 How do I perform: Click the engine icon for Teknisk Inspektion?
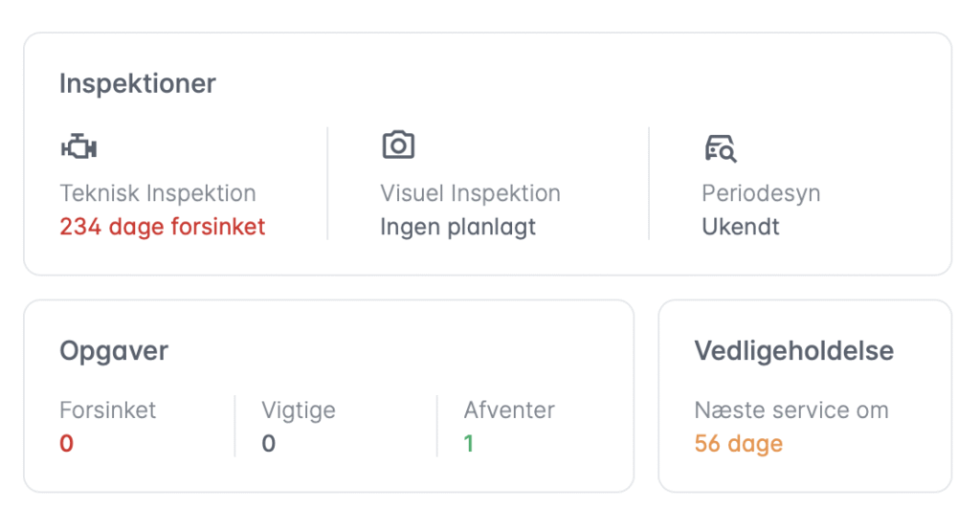78,147
